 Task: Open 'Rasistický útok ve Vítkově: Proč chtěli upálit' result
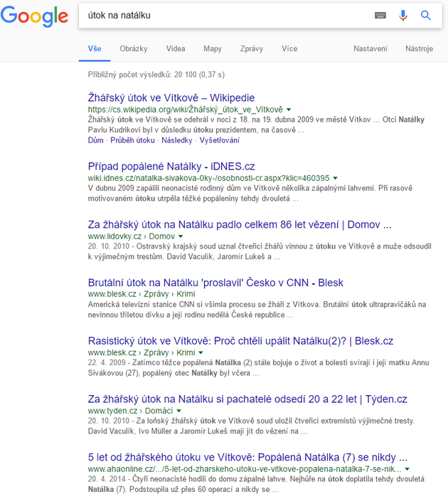[x=240, y=341]
